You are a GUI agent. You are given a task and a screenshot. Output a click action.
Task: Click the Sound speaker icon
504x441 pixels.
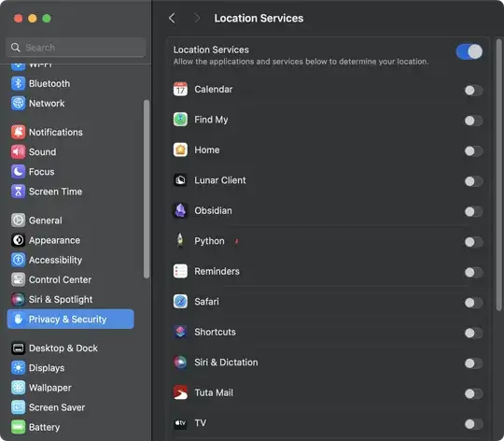pyautogui.click(x=18, y=151)
